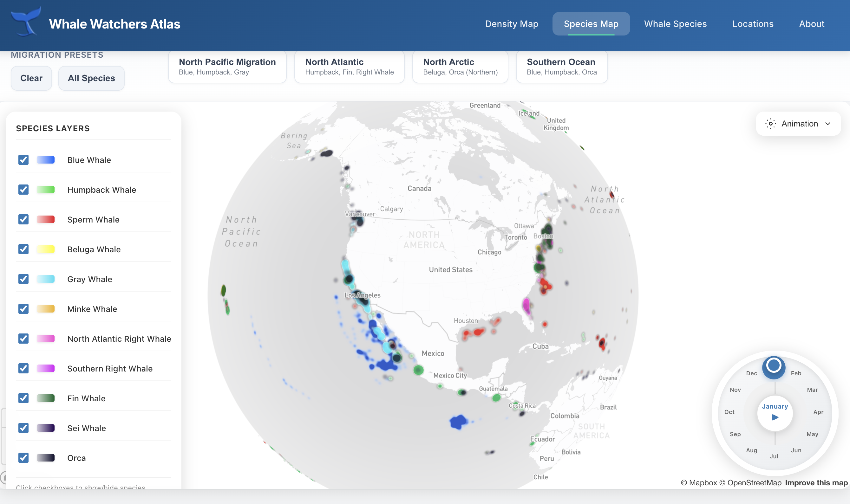Apply the North Pacific Migration preset

tap(227, 67)
